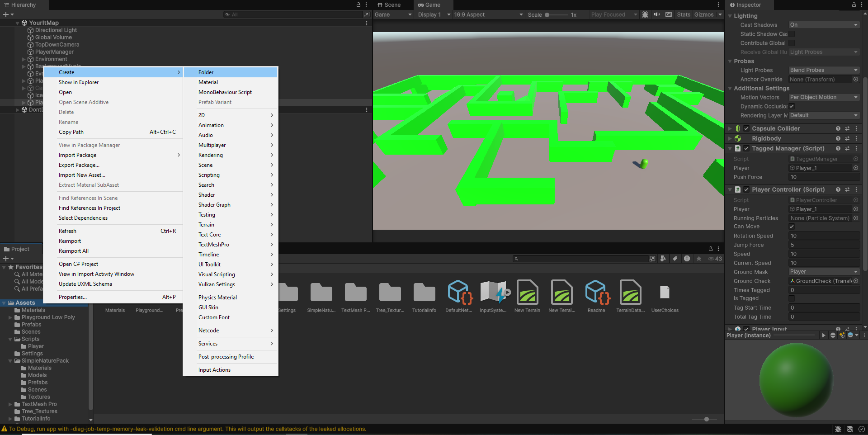
Task: Select Folder in Create submenu
Action: click(x=231, y=72)
